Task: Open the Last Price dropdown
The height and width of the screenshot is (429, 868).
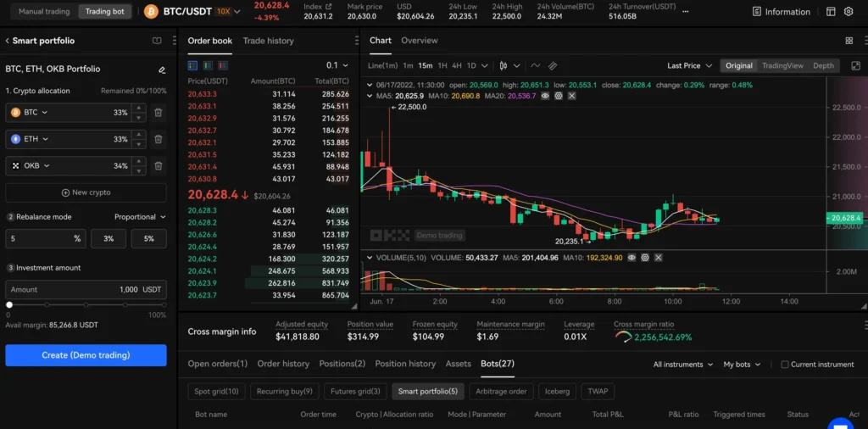Action: [688, 65]
